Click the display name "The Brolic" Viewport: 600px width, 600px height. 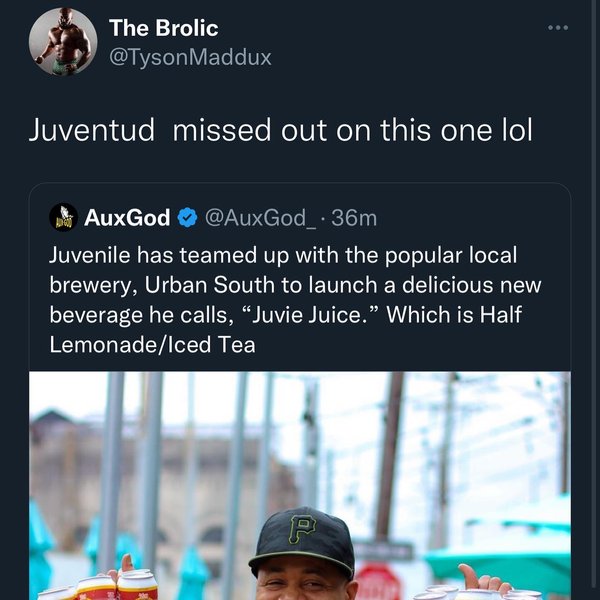(177, 29)
